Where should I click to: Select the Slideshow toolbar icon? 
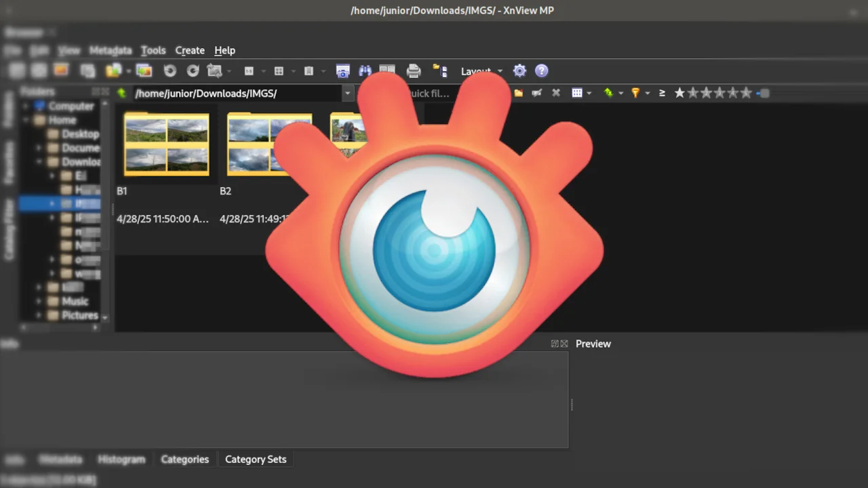pyautogui.click(x=387, y=70)
